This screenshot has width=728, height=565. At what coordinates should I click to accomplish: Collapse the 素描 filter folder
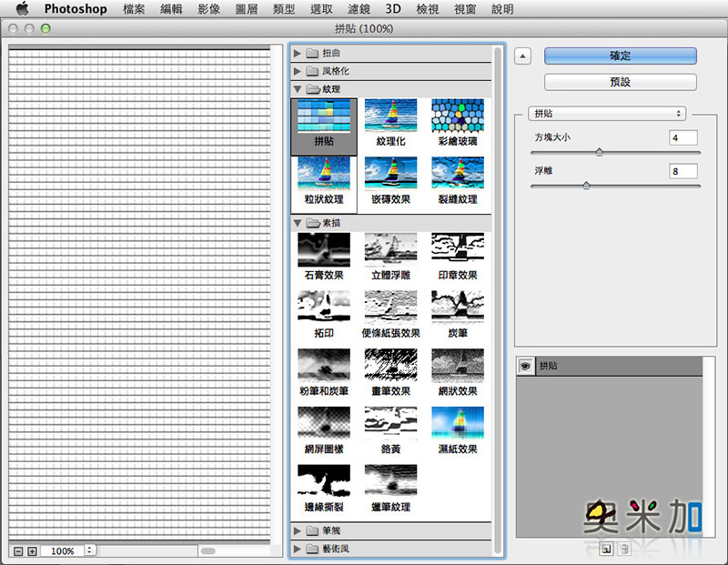[x=298, y=223]
